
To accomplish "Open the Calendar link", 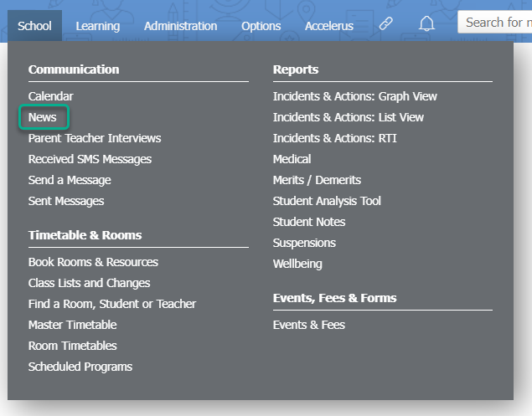I will click(x=50, y=96).
